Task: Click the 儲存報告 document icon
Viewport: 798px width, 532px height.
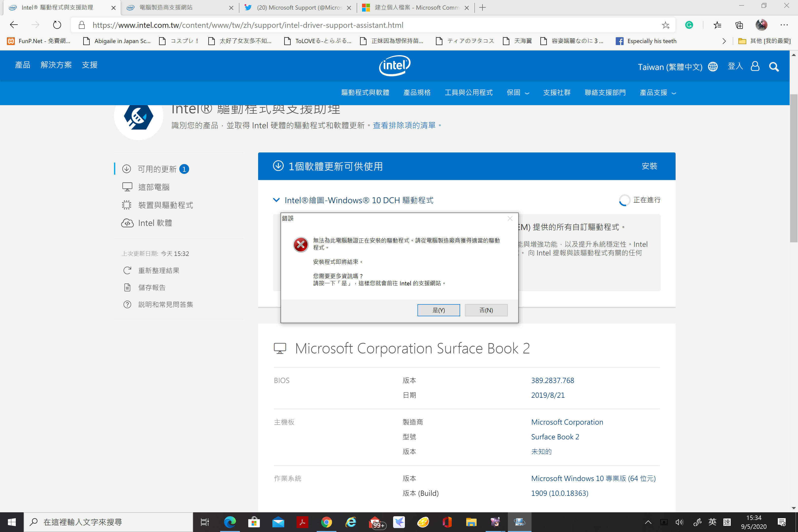Action: (127, 287)
